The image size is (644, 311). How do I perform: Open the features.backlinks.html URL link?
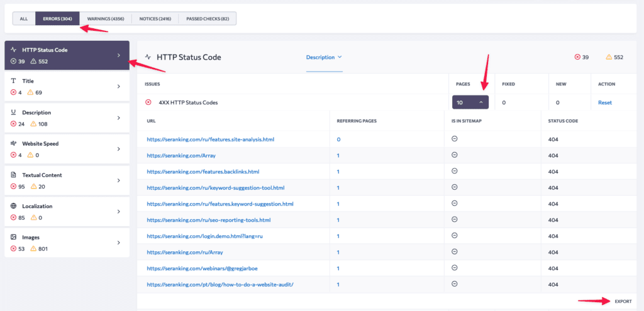pyautogui.click(x=203, y=172)
